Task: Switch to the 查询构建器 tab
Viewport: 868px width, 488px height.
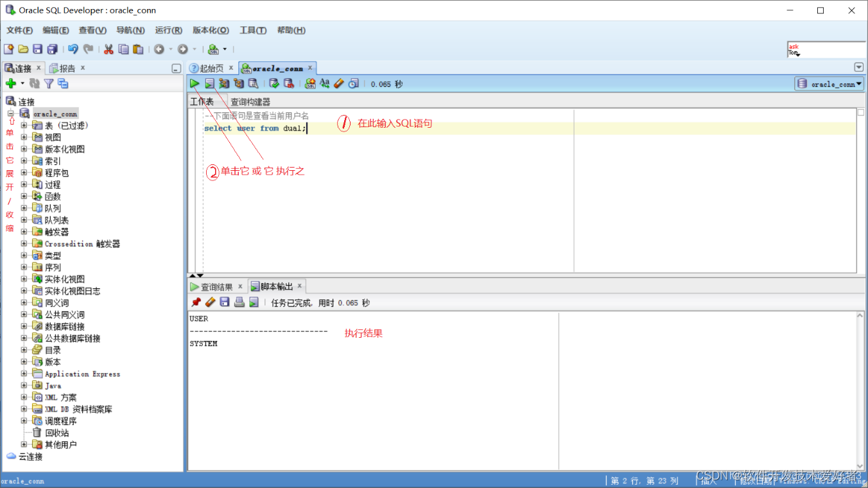Action: click(x=250, y=101)
